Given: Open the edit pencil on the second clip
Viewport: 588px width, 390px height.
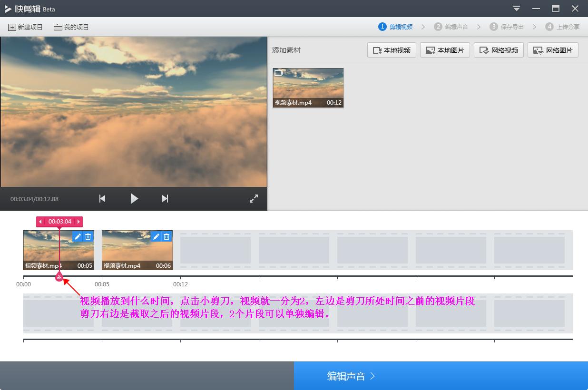Looking at the screenshot, I should coord(156,236).
